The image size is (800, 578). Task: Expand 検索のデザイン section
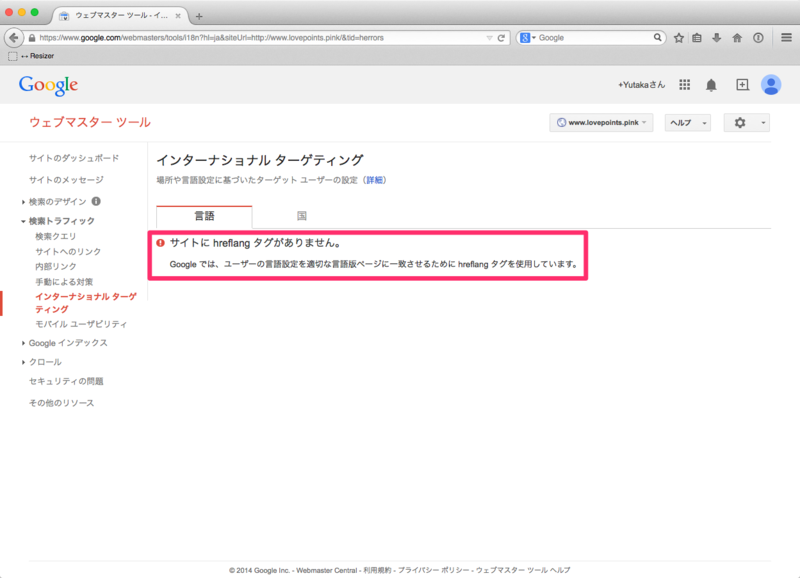click(23, 202)
